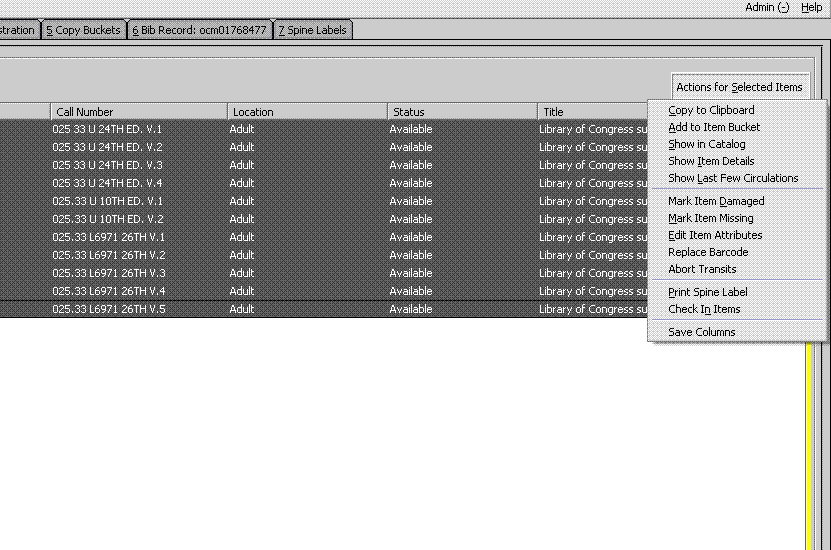The width and height of the screenshot is (831, 550).
Task: Open the Help menu
Action: tap(811, 7)
